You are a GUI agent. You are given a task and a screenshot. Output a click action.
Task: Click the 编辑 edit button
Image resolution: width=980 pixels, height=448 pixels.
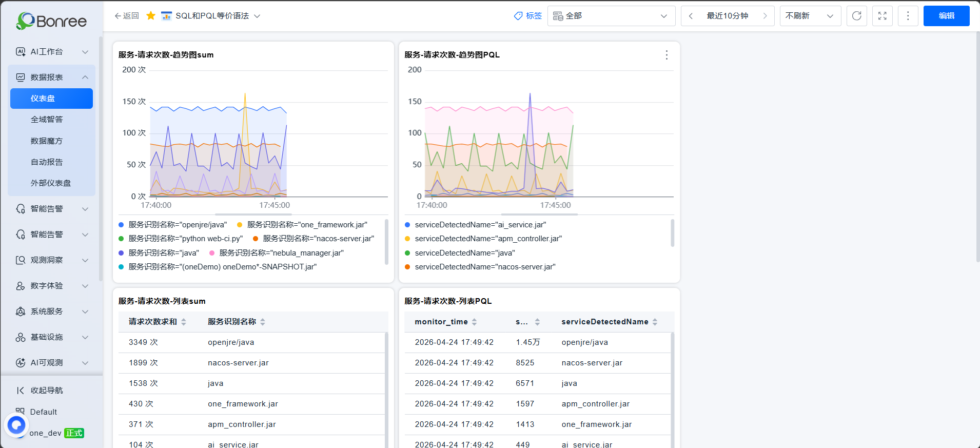pyautogui.click(x=946, y=16)
